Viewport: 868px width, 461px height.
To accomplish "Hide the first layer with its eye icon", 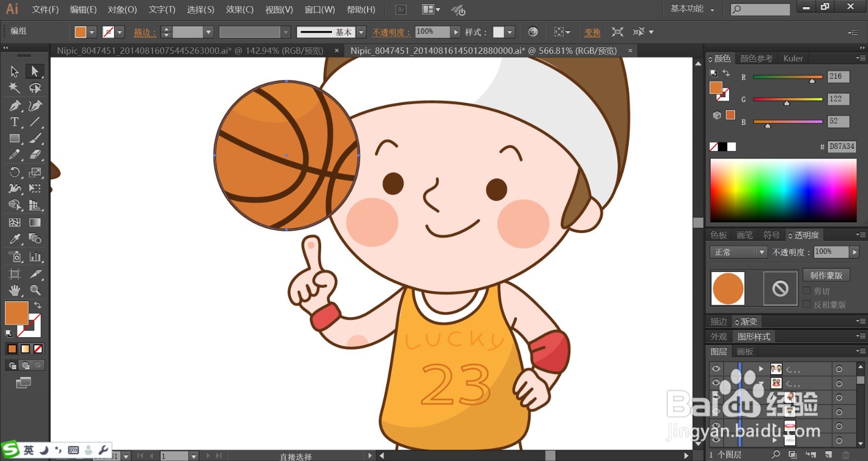I will [x=716, y=369].
